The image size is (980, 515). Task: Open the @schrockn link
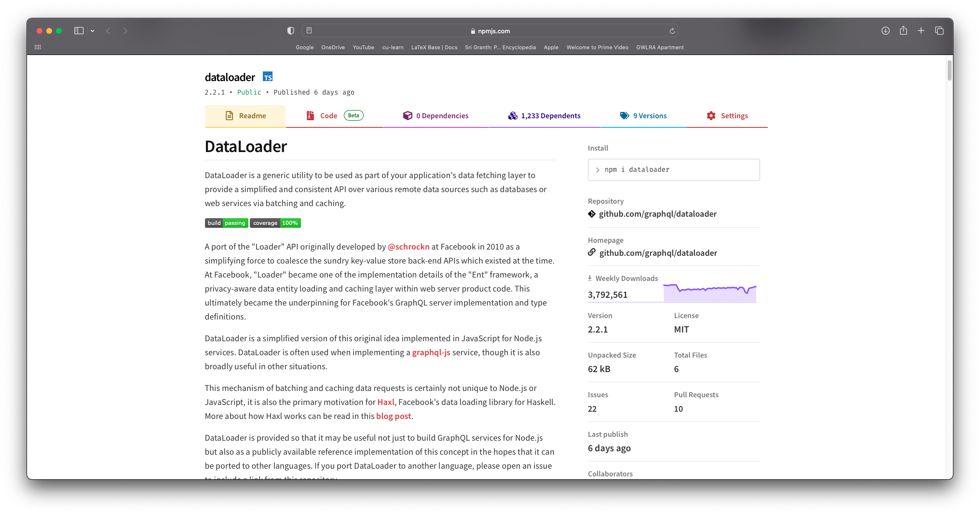point(408,247)
